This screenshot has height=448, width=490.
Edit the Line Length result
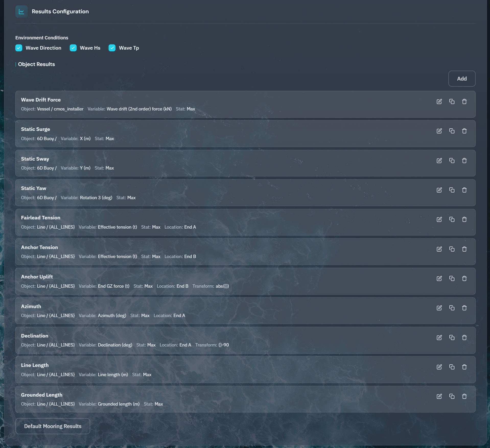(439, 367)
